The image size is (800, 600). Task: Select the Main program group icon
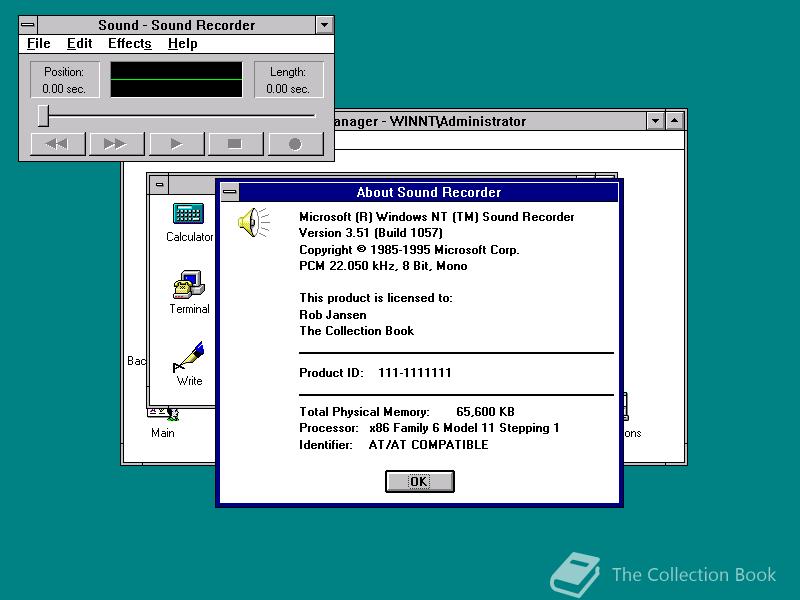[163, 423]
